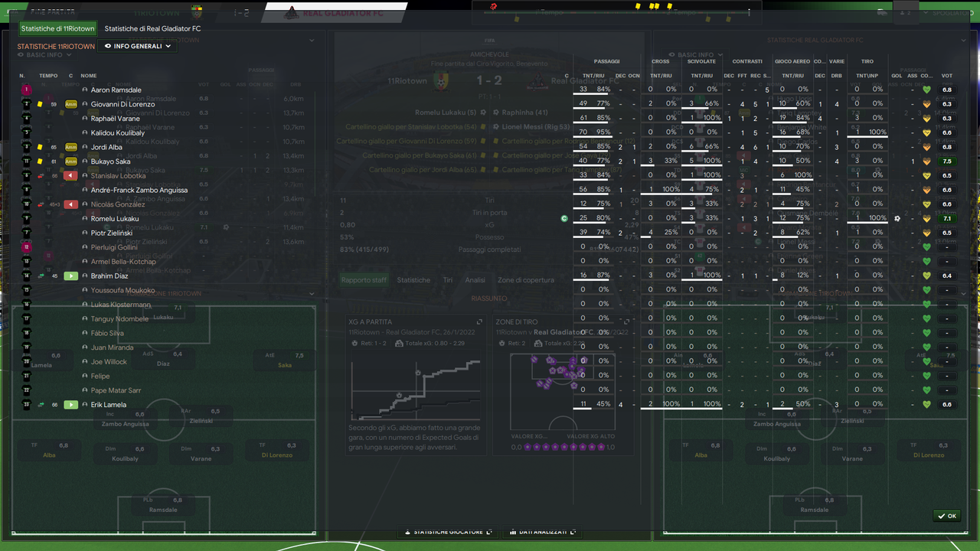
Task: Click the green substituted-on badge beside Erik Lamela
Action: coord(71,404)
